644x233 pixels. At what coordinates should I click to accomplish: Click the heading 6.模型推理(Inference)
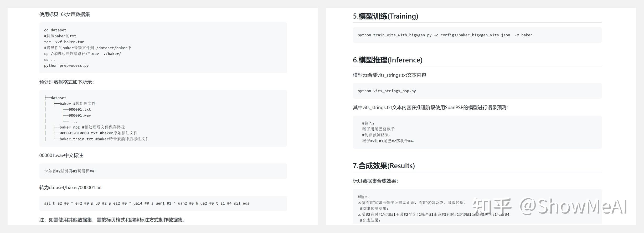tap(387, 60)
